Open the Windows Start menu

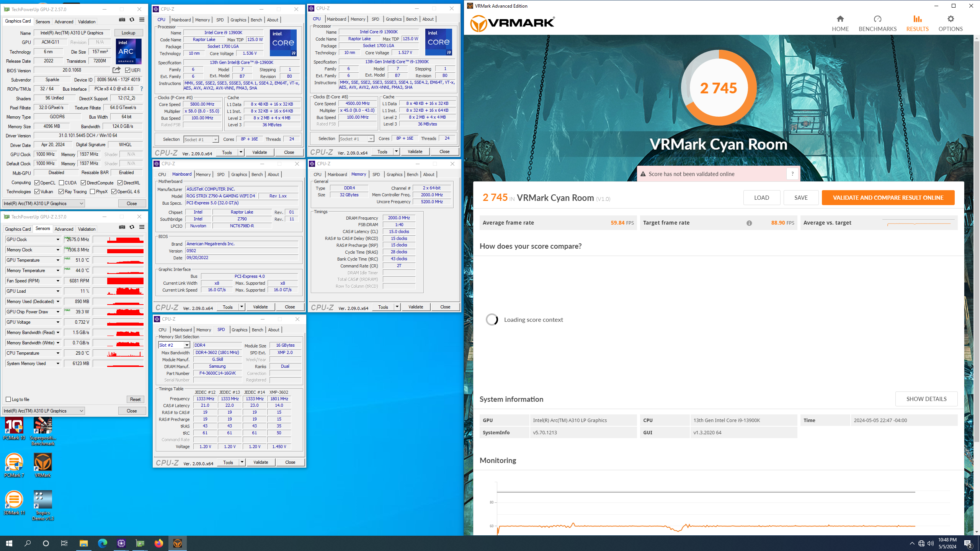coord(9,543)
